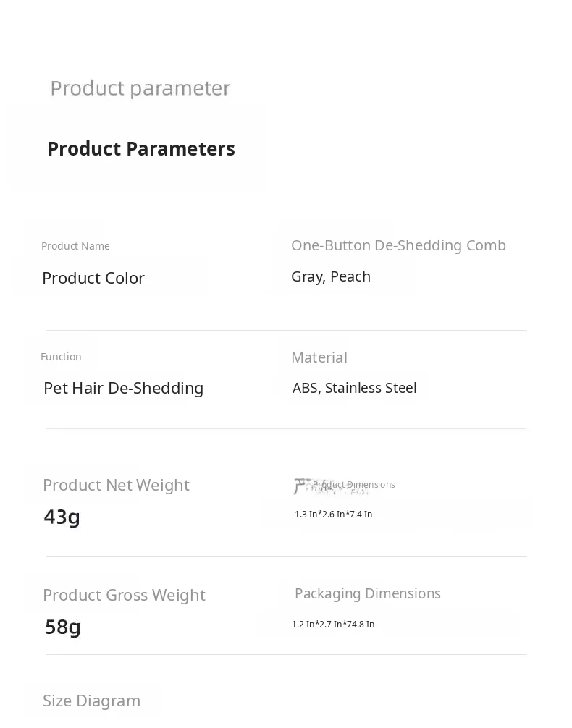
Task: Click the "Product Name" label
Action: click(75, 246)
